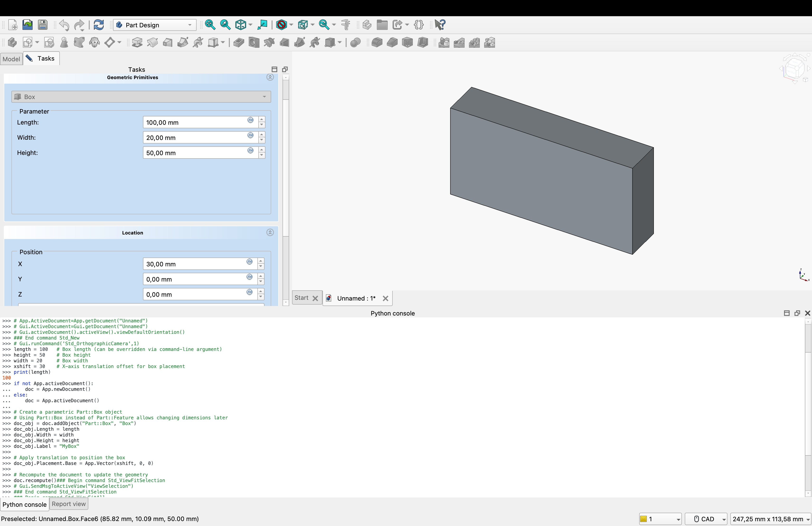812x526 pixels.
Task: Click the Pad extrude tool icon
Action: 137,43
